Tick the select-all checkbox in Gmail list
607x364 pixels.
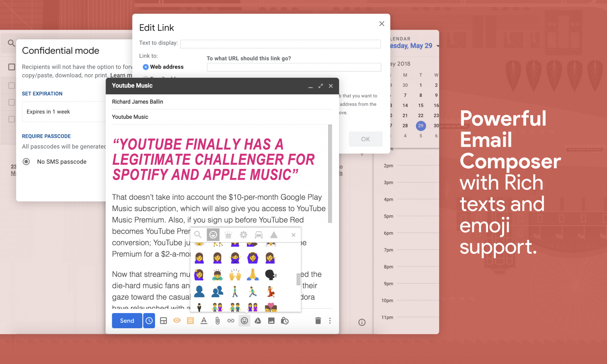point(12,67)
